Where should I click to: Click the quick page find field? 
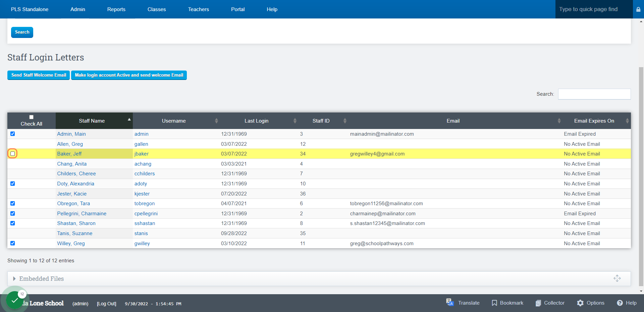pos(594,9)
